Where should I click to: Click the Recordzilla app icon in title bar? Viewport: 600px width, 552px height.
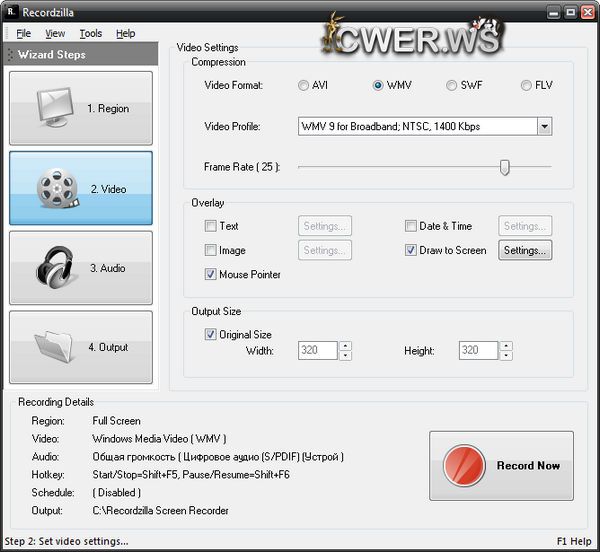[10, 12]
